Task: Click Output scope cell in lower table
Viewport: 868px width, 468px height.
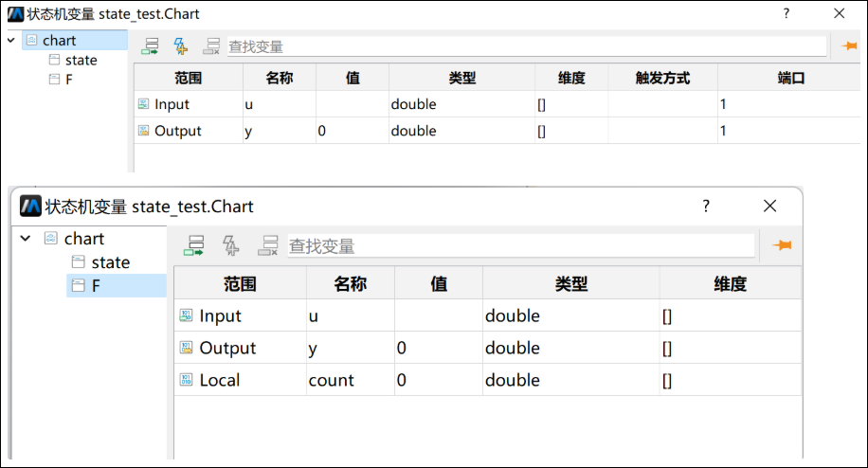Action: (x=241, y=348)
